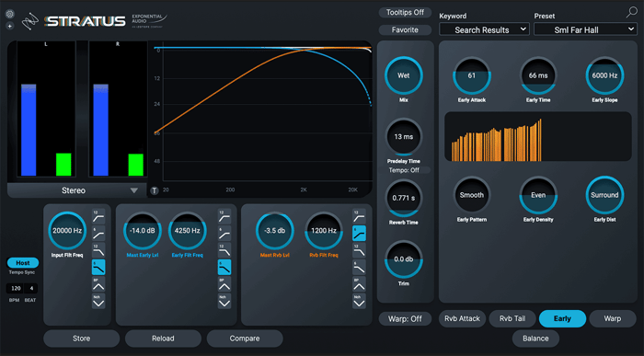The width and height of the screenshot is (644, 356).
Task: Click the plus icon below the gear
Action: tap(10, 26)
